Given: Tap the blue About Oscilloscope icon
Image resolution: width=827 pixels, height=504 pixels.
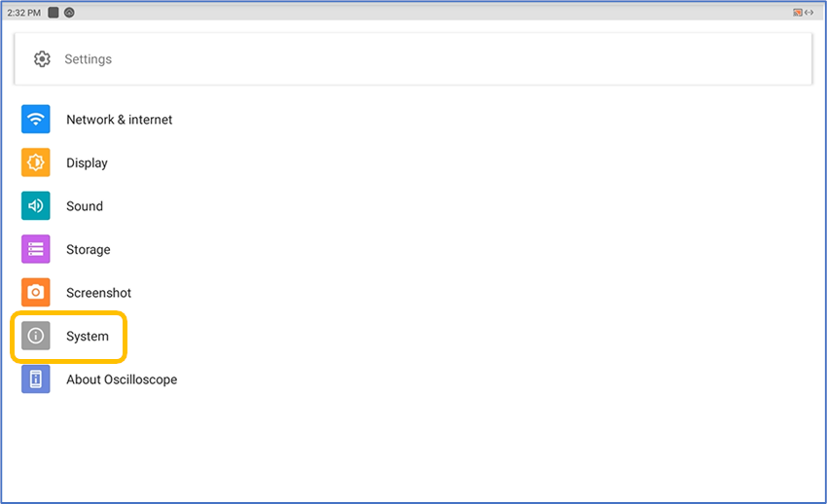Looking at the screenshot, I should tap(35, 379).
